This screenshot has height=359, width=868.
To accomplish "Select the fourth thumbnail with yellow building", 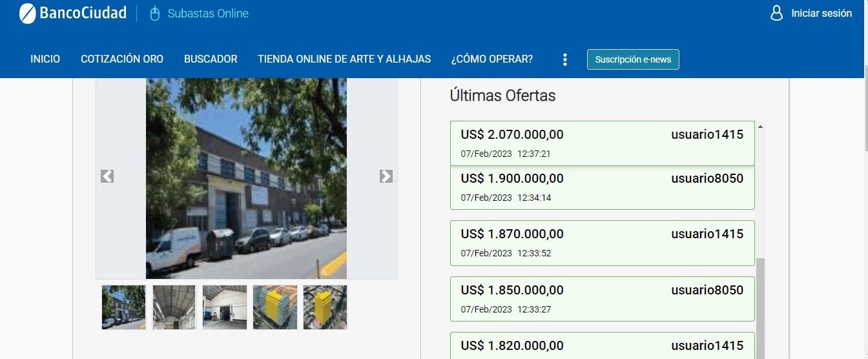I will tap(275, 307).
